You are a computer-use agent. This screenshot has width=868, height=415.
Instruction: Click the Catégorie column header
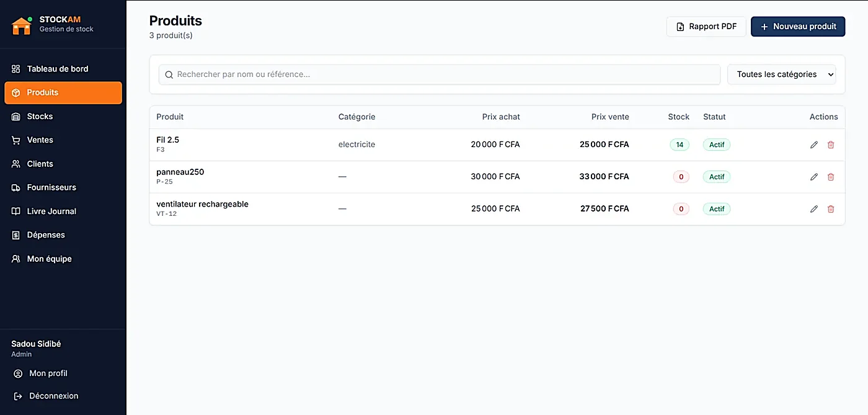(356, 117)
